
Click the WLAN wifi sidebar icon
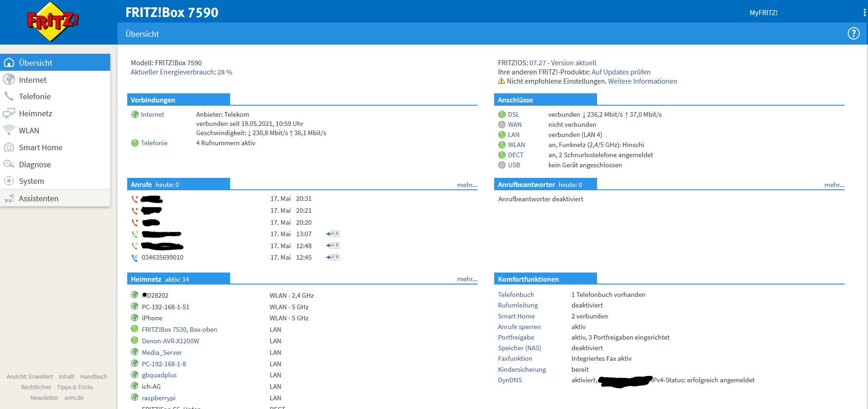[x=9, y=131]
